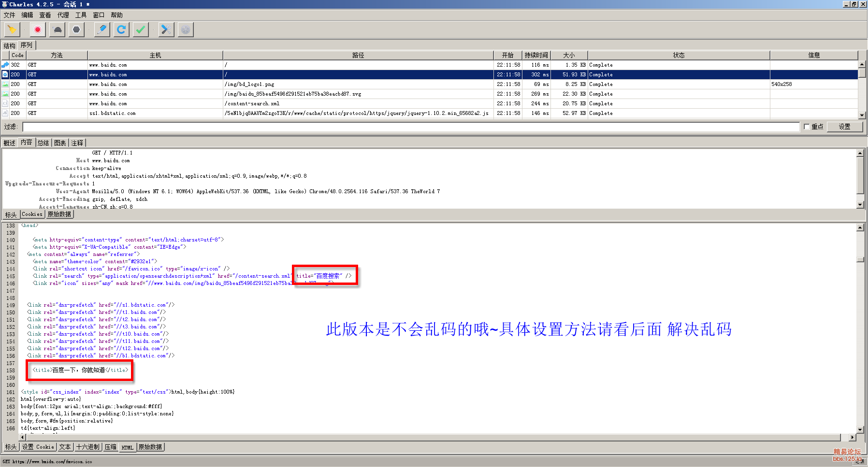
Task: Open the 图表 tab
Action: [x=60, y=143]
